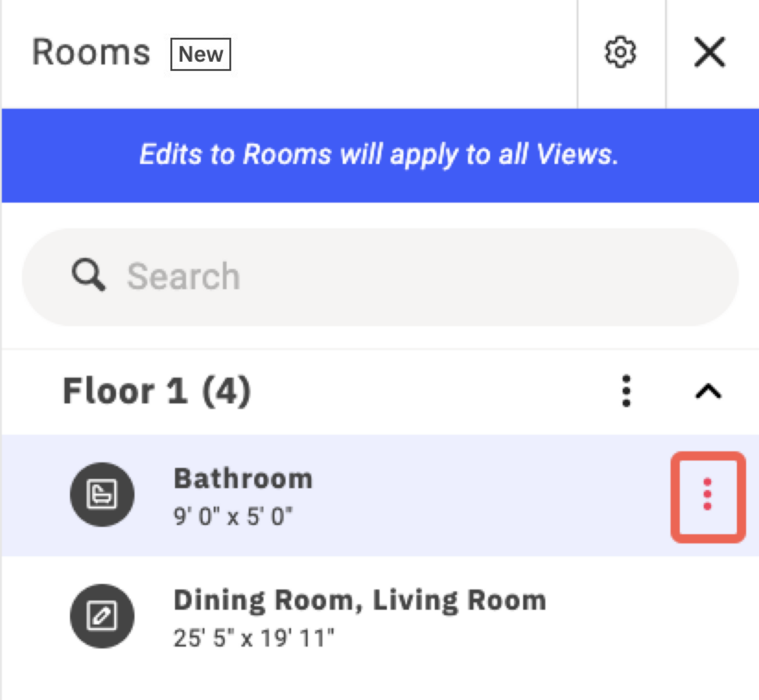Click the Bathroom dimensions 9' 0" x 5' 0"
Image resolution: width=759 pixels, height=700 pixels.
[233, 516]
